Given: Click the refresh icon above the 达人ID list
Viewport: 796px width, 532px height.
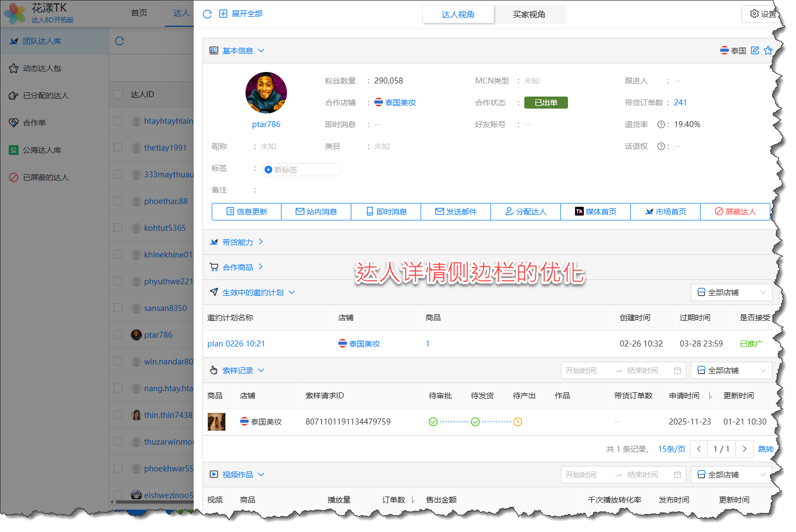Looking at the screenshot, I should 119,41.
